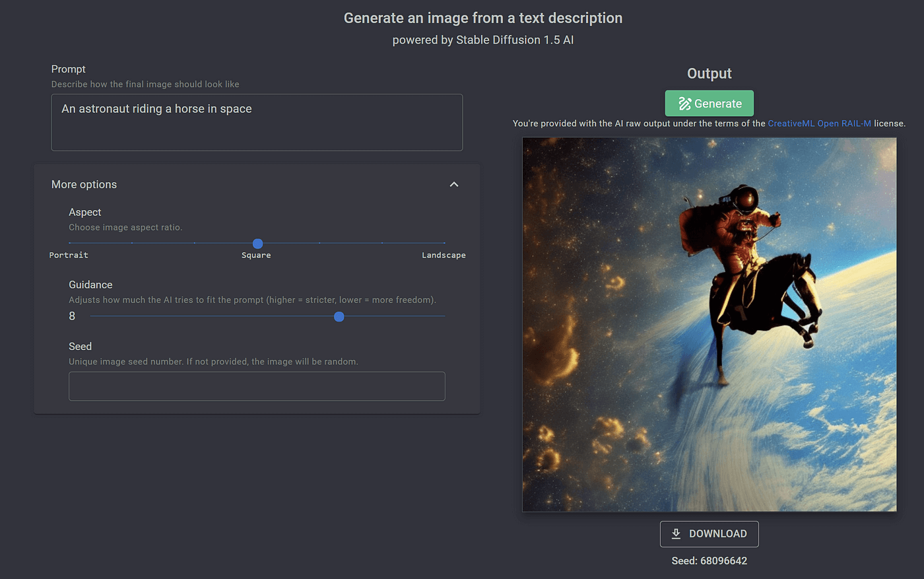Image resolution: width=924 pixels, height=579 pixels.
Task: Click the Aspect slider handle at Square
Action: 258,244
